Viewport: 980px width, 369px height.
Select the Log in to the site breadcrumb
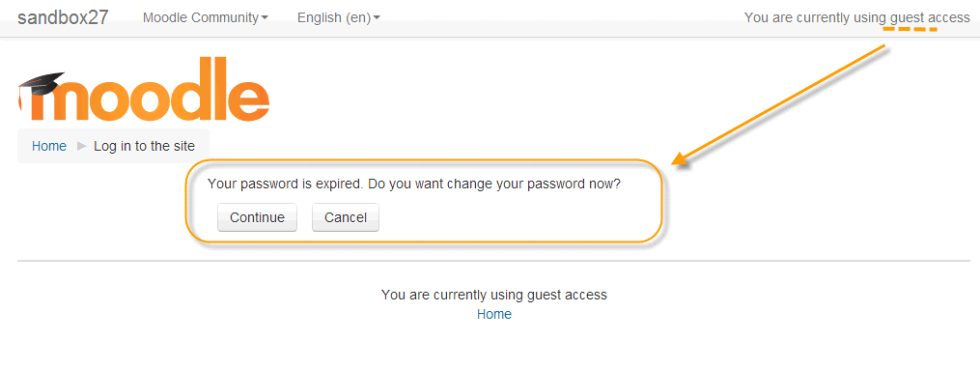[145, 147]
